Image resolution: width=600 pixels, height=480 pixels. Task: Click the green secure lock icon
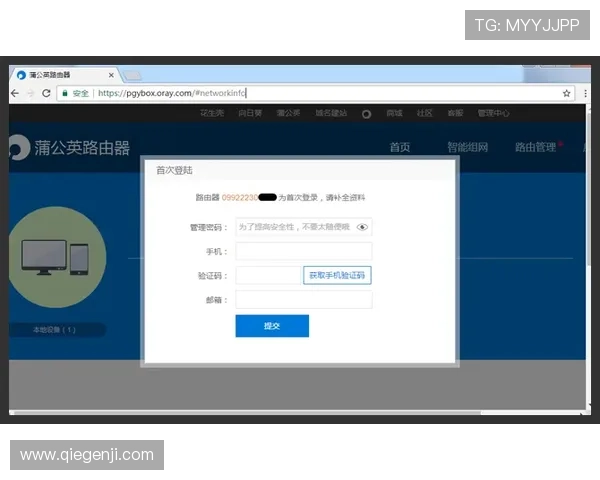pyautogui.click(x=65, y=93)
